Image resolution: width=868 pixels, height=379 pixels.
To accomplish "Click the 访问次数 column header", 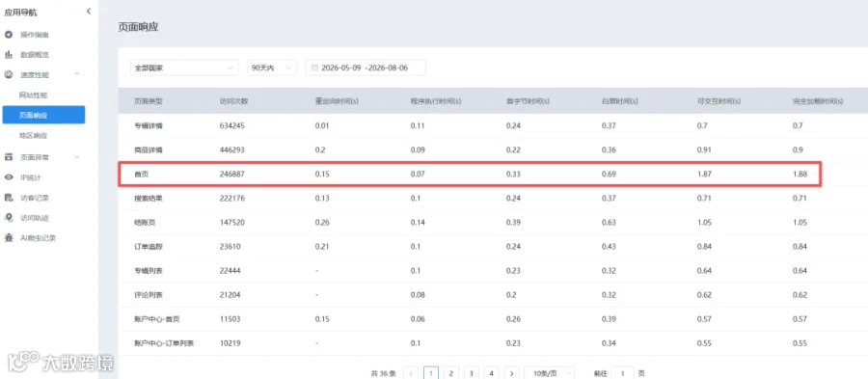I will coord(233,101).
